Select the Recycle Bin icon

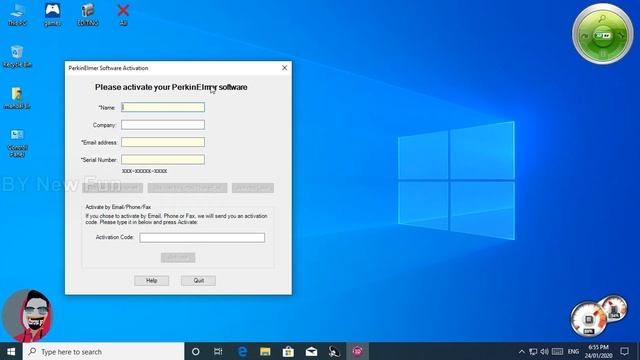(x=17, y=57)
